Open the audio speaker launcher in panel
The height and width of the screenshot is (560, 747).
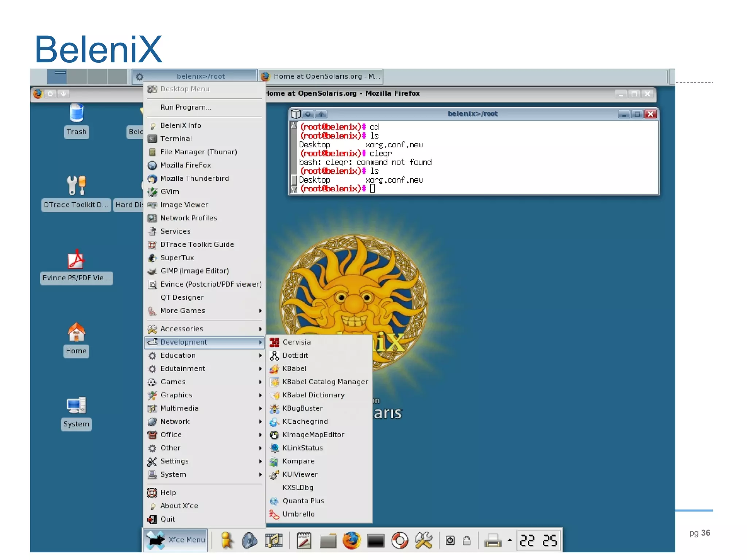[x=250, y=540]
